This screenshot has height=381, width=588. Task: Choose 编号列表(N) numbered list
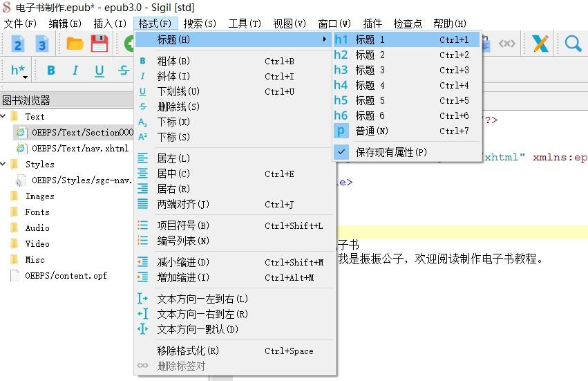pos(235,241)
